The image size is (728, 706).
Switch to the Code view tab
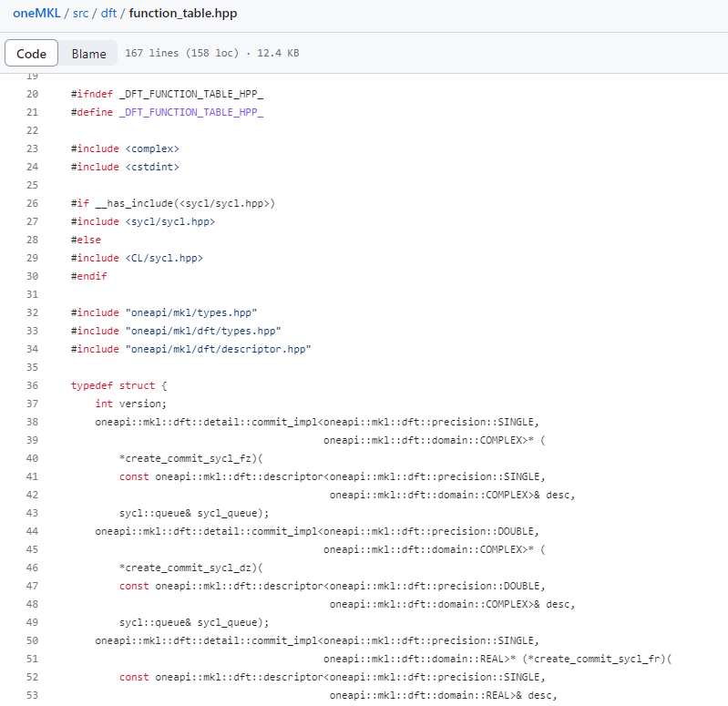(x=32, y=54)
